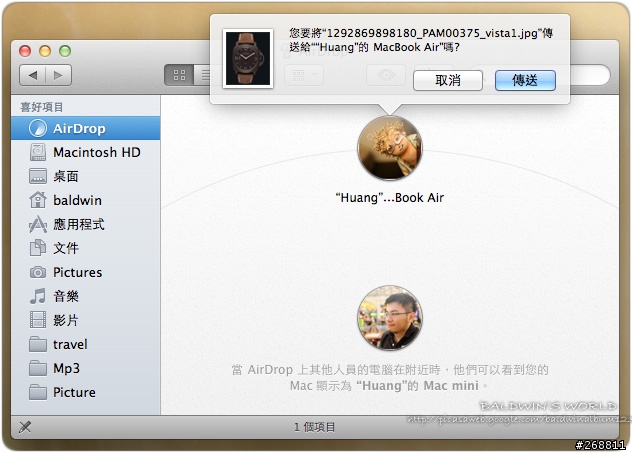Viewport: 632px width, 453px height.
Task: Click the Quick Look eye button
Action: (386, 75)
